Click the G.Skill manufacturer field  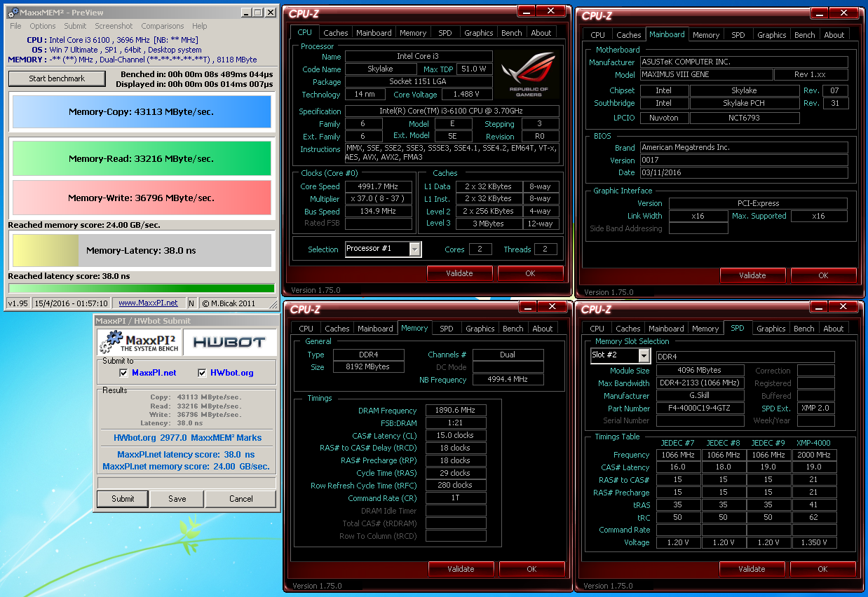[700, 396]
